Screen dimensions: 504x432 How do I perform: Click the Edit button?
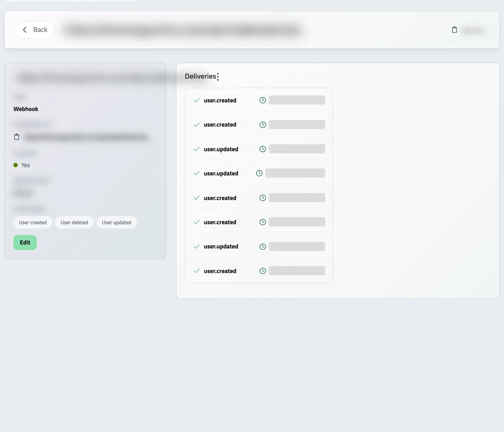pos(25,242)
